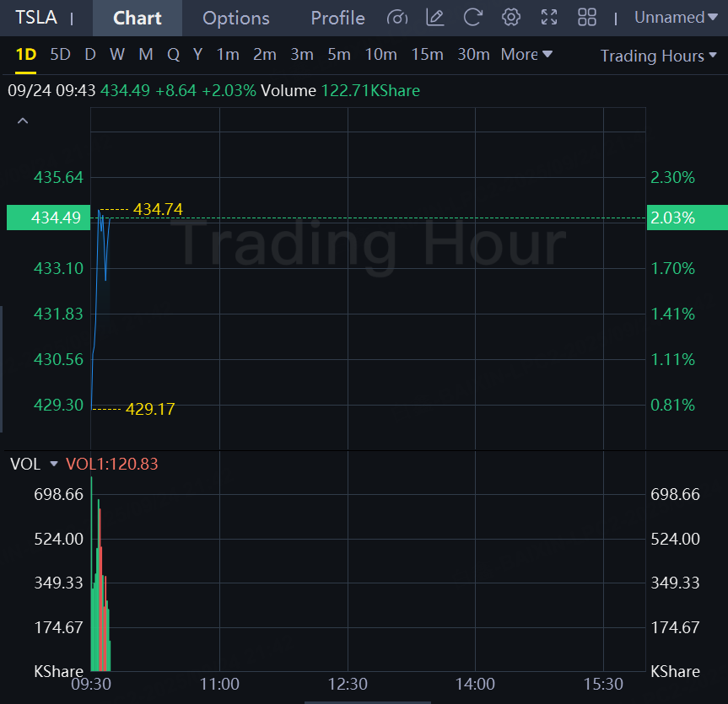The image size is (728, 704).
Task: Click the TSLA ticker symbol
Action: pyautogui.click(x=36, y=18)
